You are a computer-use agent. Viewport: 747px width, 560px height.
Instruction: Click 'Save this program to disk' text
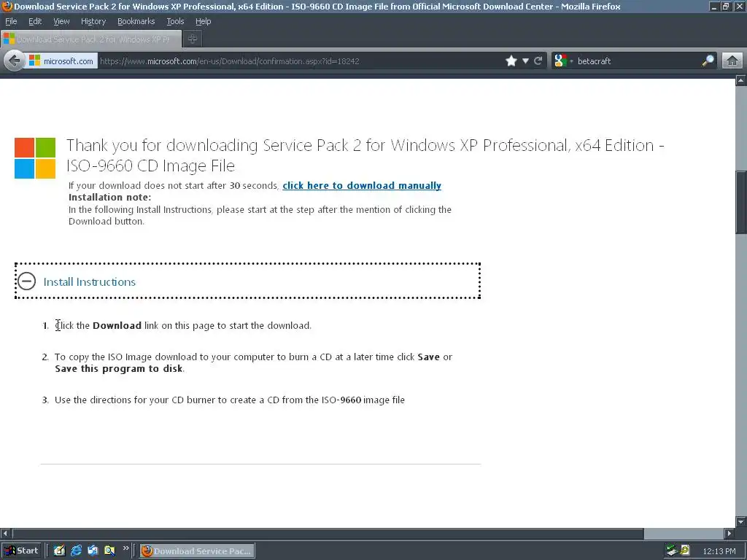coord(119,368)
